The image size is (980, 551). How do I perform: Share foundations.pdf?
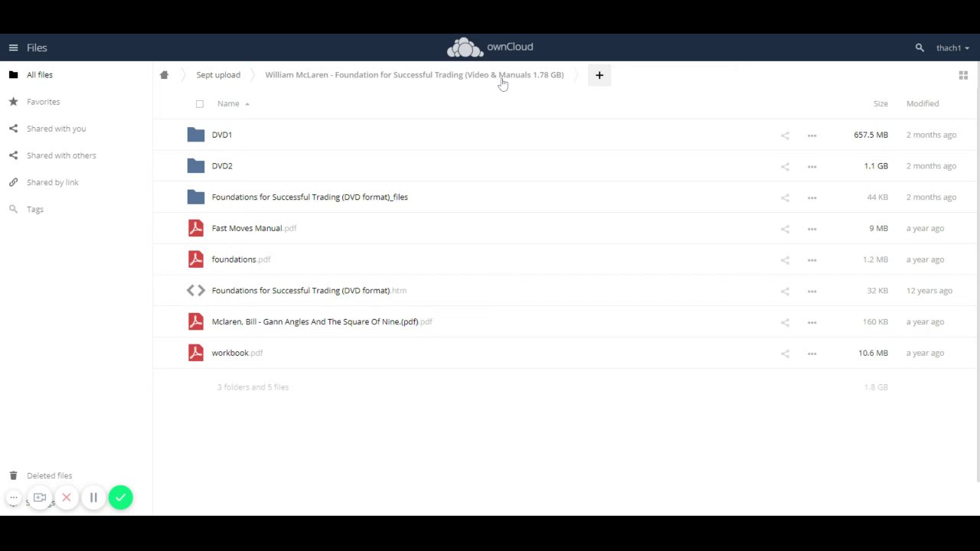[785, 260]
